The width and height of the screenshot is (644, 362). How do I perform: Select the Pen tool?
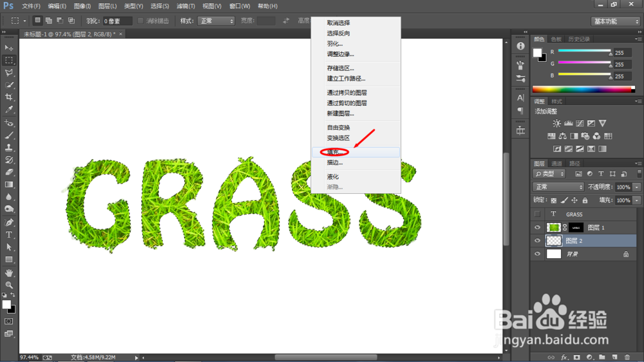coord(8,222)
